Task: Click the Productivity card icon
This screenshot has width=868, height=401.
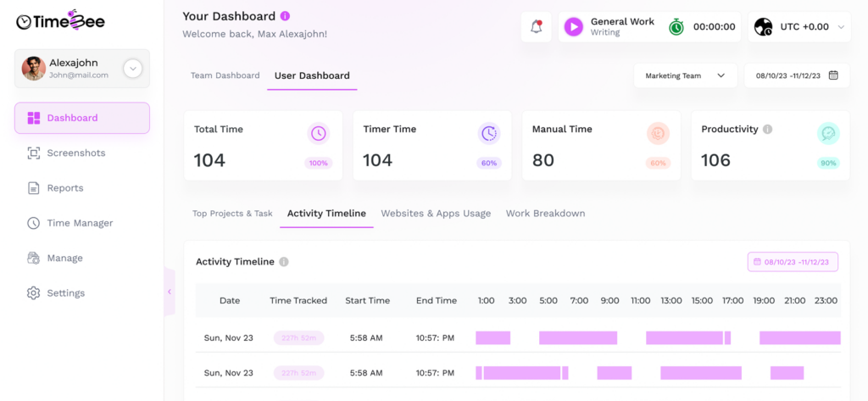Action: 828,133
